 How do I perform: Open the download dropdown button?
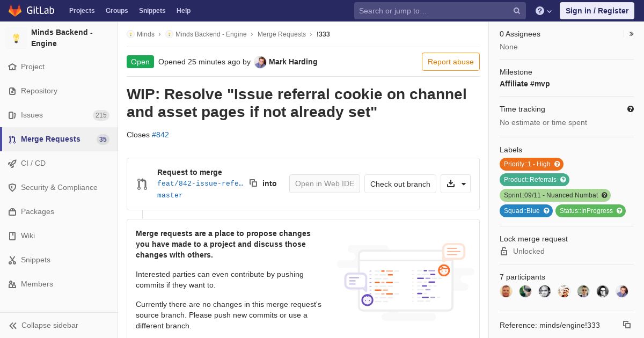coord(456,183)
